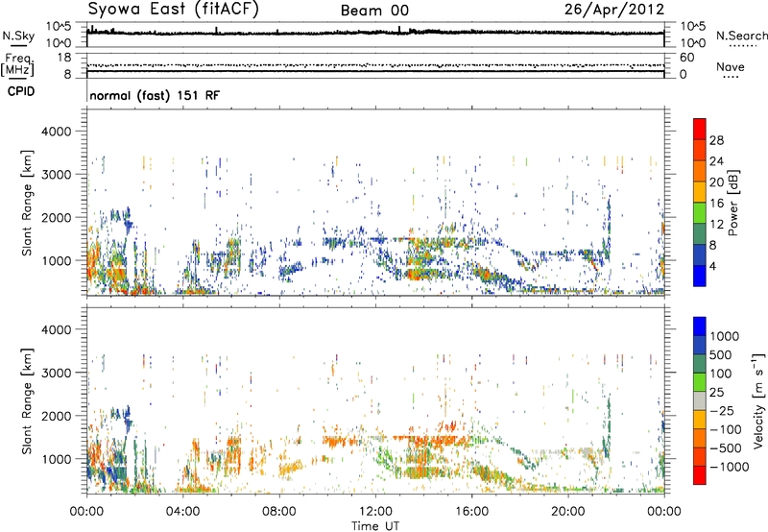Click the date '26/Apr/2012'
Screen dimensions: 768x532
click(614, 10)
